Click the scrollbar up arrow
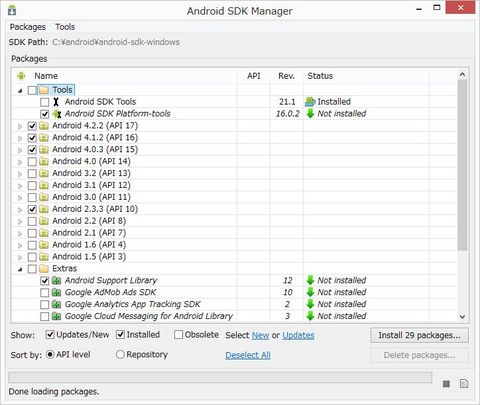 pos(462,75)
